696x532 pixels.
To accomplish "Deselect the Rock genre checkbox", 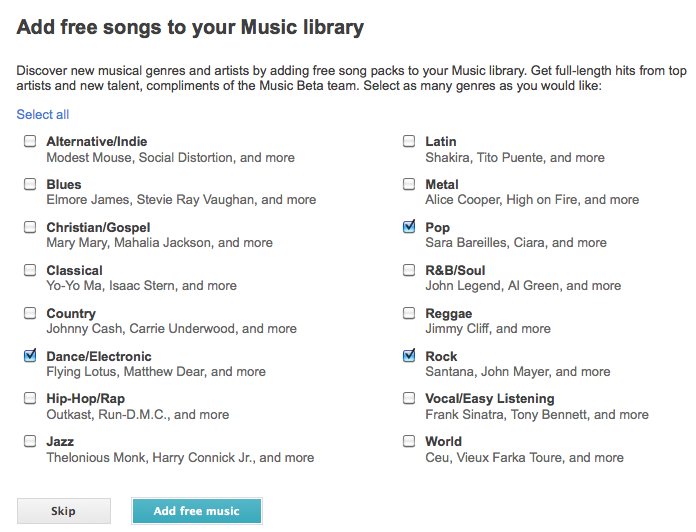I will (409, 356).
